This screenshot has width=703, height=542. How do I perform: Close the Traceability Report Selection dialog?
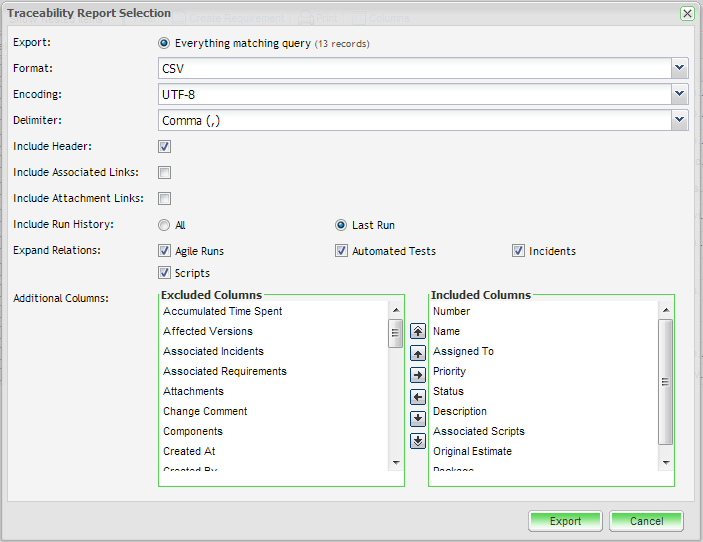point(687,14)
